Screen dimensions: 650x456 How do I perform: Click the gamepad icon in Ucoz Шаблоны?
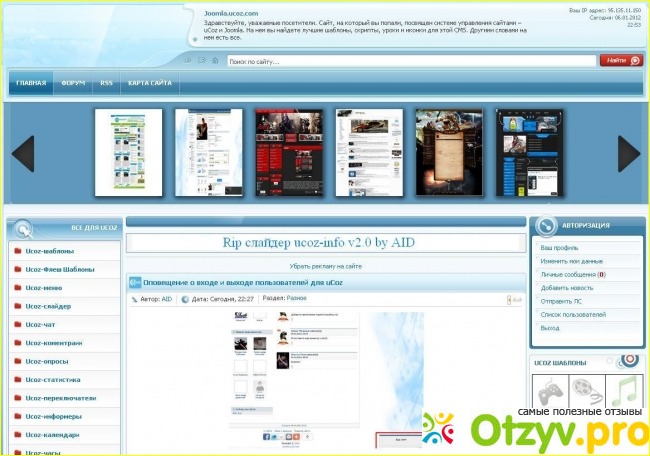pyautogui.click(x=548, y=391)
